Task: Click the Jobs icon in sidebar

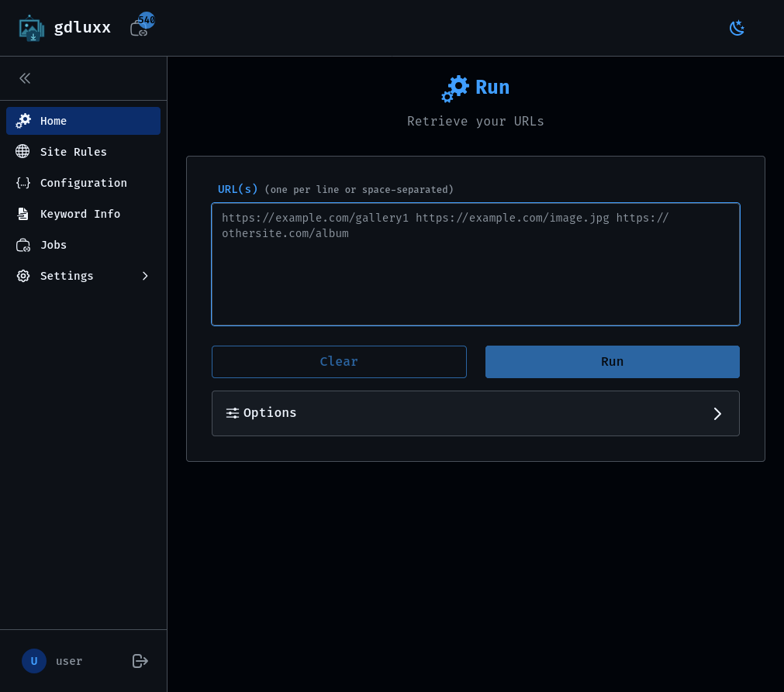Action: (23, 245)
